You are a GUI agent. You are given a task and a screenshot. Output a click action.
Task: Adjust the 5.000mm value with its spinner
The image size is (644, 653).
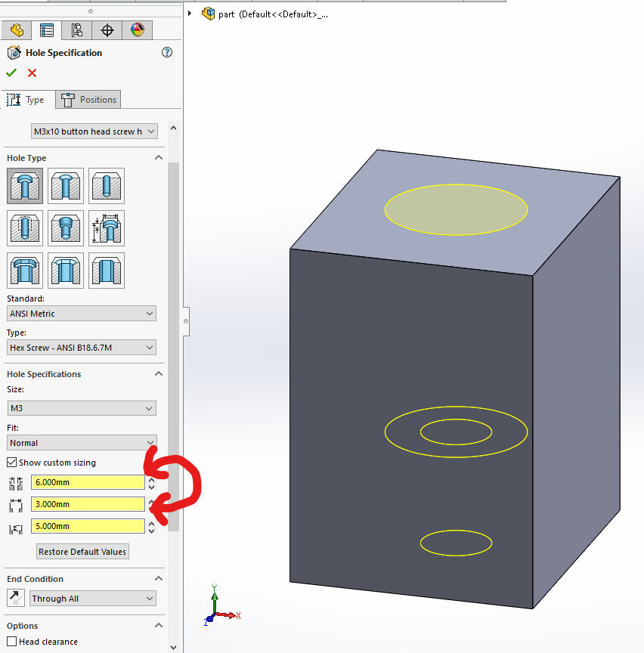click(152, 527)
